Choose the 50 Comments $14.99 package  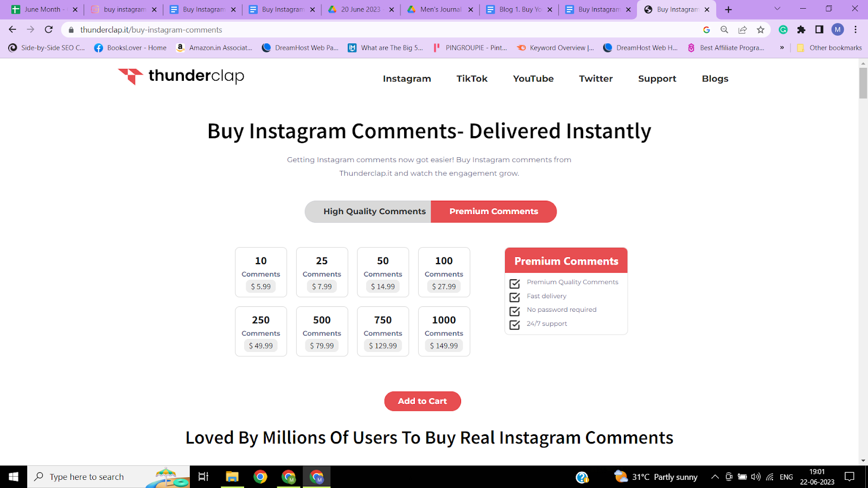[x=383, y=272]
